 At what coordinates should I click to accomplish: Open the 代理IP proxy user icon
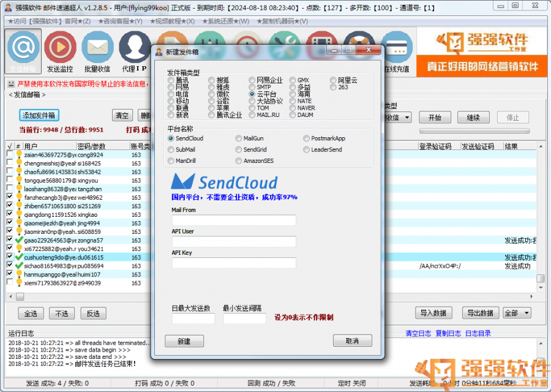pyautogui.click(x=134, y=47)
